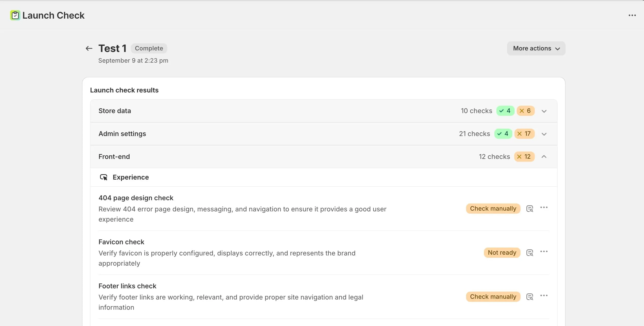
Task: Click the Not ready badge for Favicon check
Action: pos(502,253)
